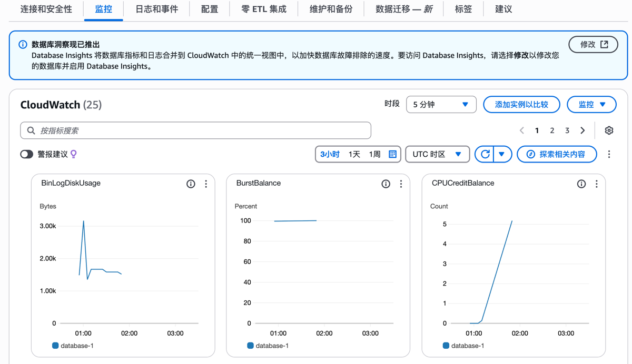Select the 3小时 time range

click(330, 154)
